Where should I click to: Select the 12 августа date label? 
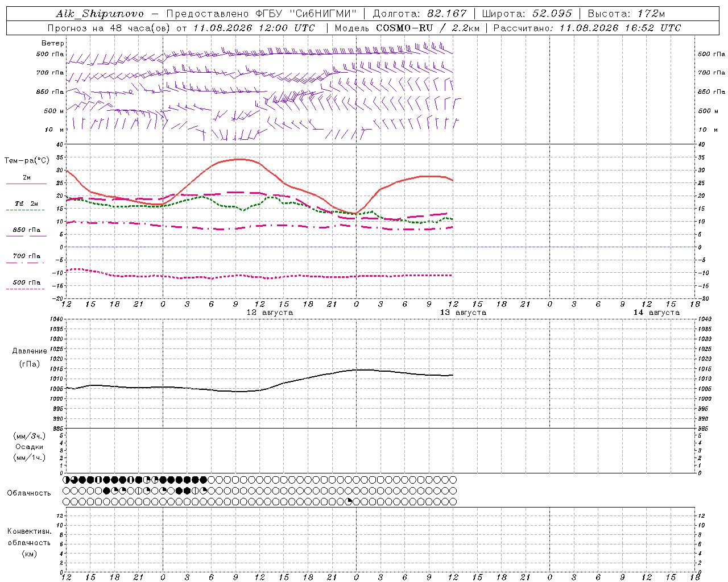coord(270,313)
